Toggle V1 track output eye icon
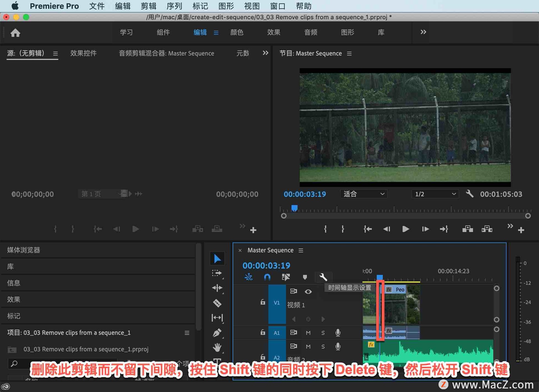 [x=308, y=292]
